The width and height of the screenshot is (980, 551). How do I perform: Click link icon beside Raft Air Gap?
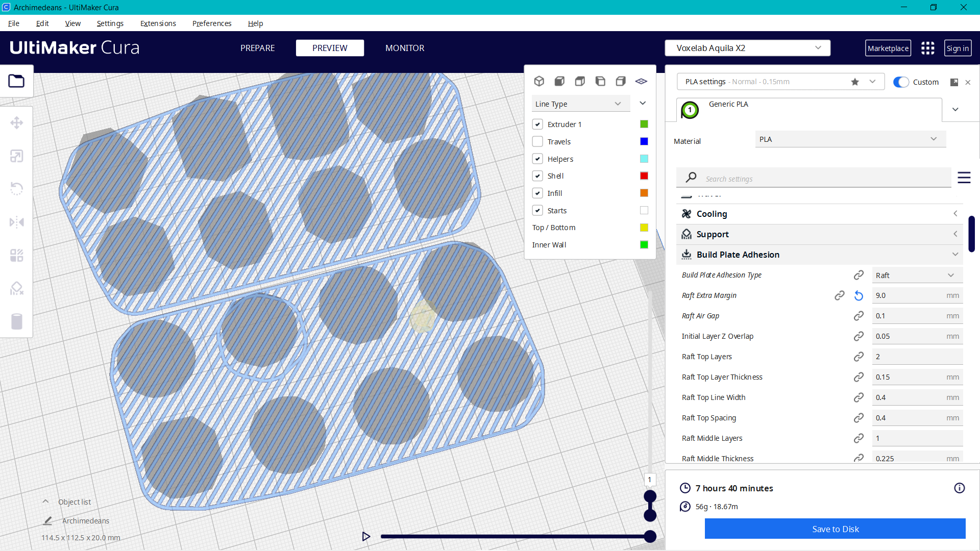pyautogui.click(x=859, y=316)
